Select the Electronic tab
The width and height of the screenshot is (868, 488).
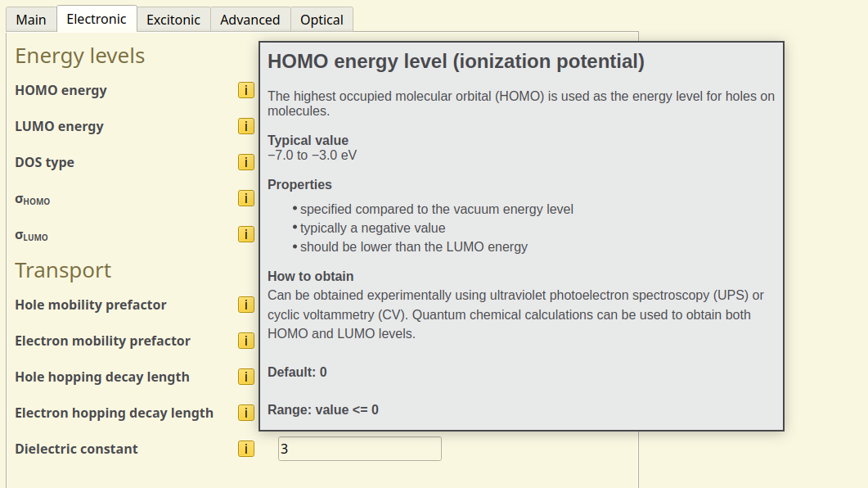pyautogui.click(x=97, y=19)
